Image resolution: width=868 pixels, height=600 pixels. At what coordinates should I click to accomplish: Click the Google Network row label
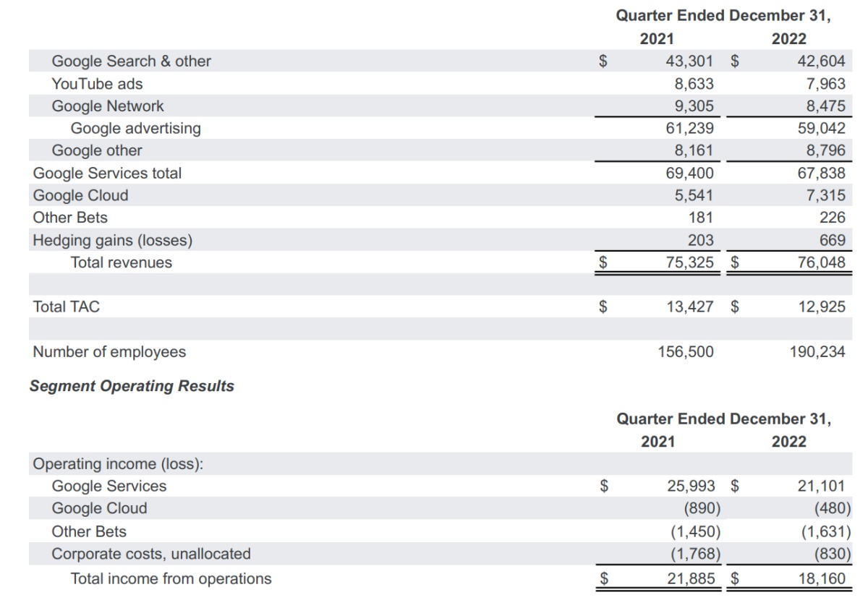coord(108,106)
